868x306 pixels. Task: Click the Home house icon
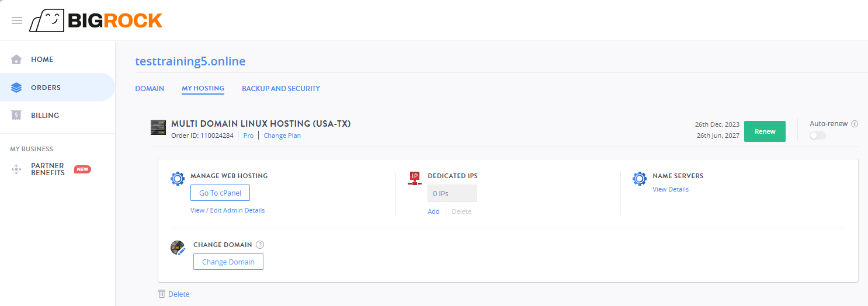pyautogui.click(x=16, y=60)
